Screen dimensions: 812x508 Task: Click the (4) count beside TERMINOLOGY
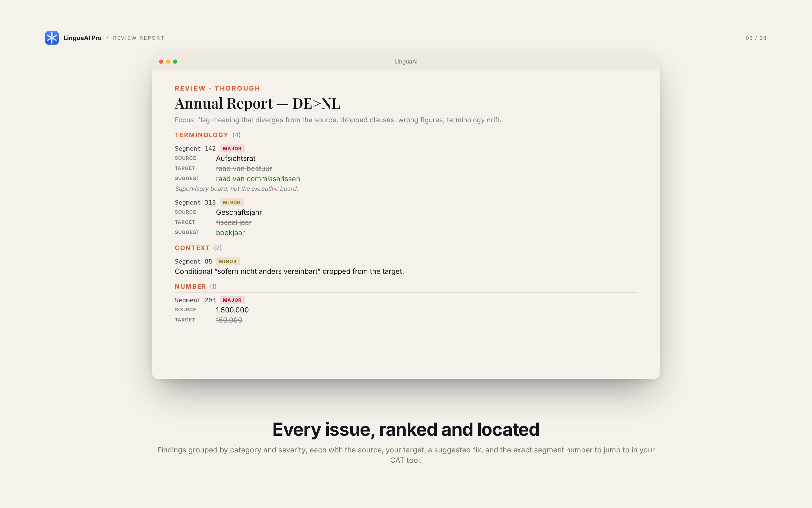point(237,135)
